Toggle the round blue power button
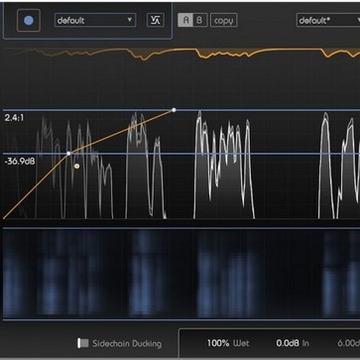The image size is (360, 360). [29, 20]
